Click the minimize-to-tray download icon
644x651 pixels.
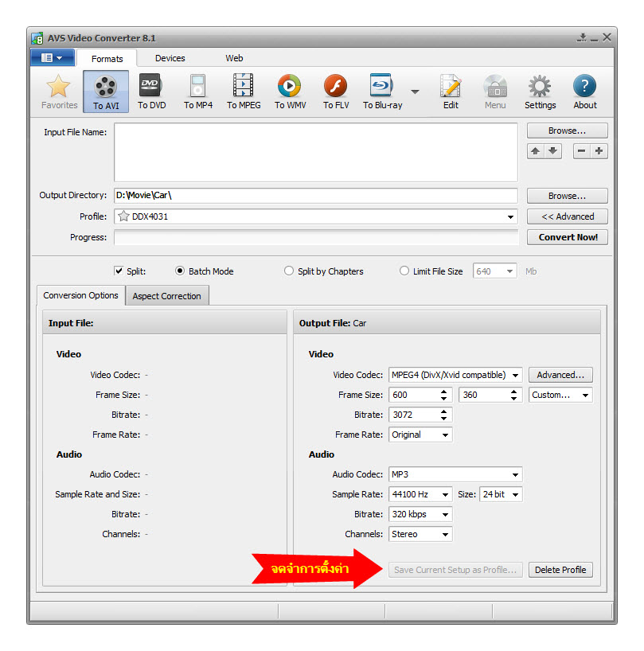click(x=582, y=37)
